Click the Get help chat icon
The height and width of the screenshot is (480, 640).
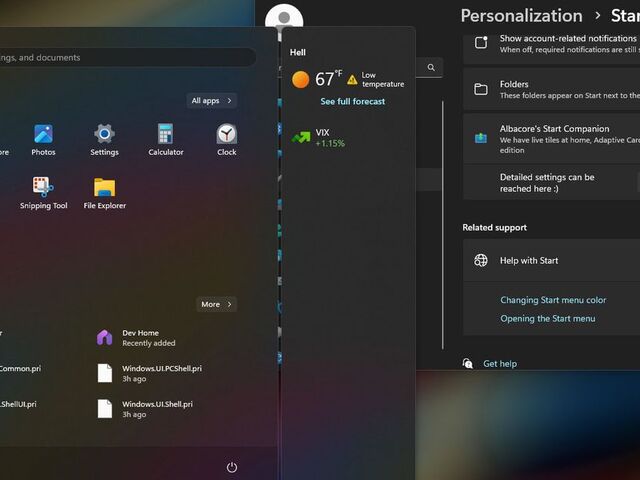pos(468,363)
